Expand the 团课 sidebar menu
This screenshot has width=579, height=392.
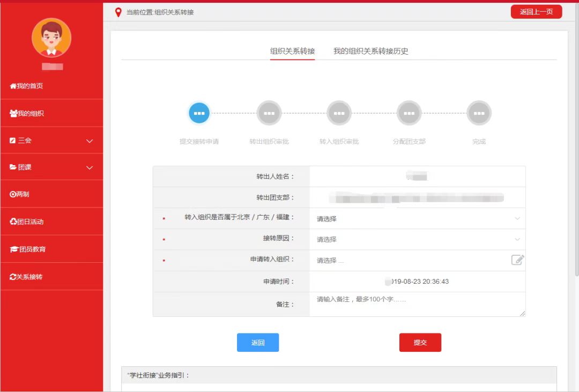click(x=51, y=167)
